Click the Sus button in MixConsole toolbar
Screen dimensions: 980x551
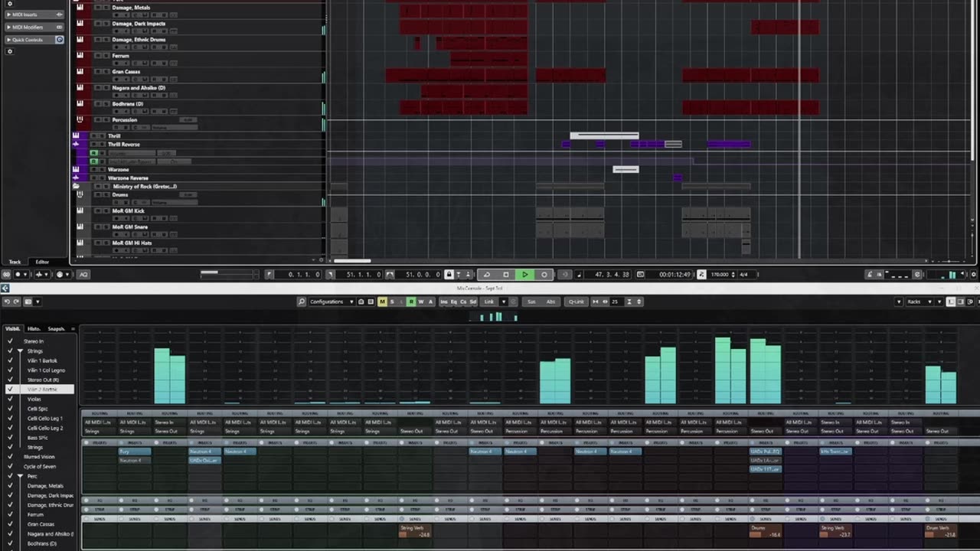(x=531, y=302)
